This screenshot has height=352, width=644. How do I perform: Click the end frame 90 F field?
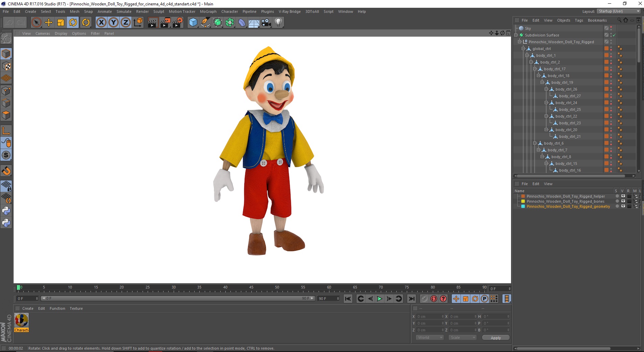click(328, 299)
